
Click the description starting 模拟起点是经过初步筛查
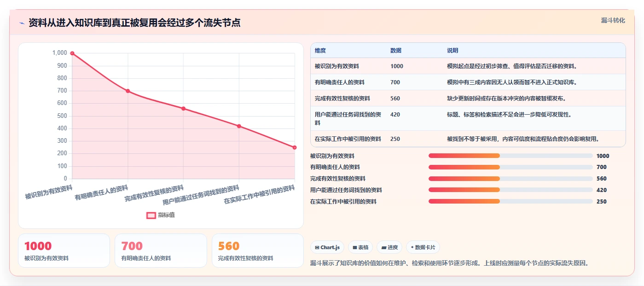pyautogui.click(x=512, y=66)
